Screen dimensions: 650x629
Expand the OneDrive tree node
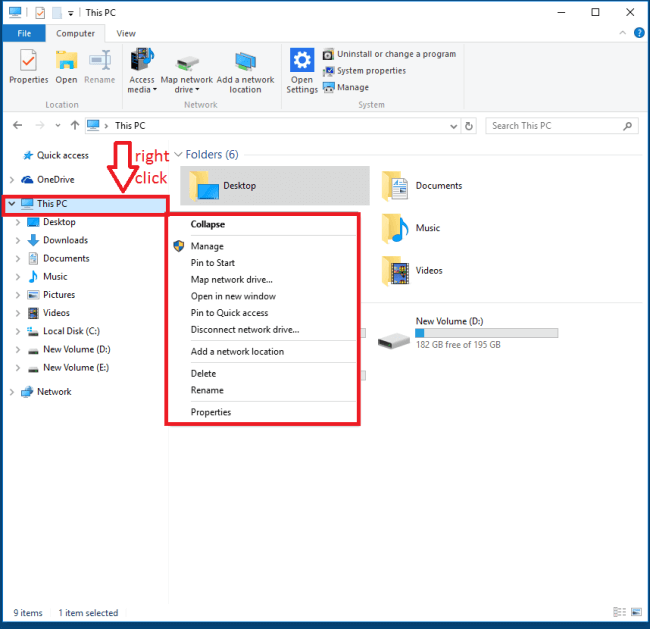tap(12, 180)
